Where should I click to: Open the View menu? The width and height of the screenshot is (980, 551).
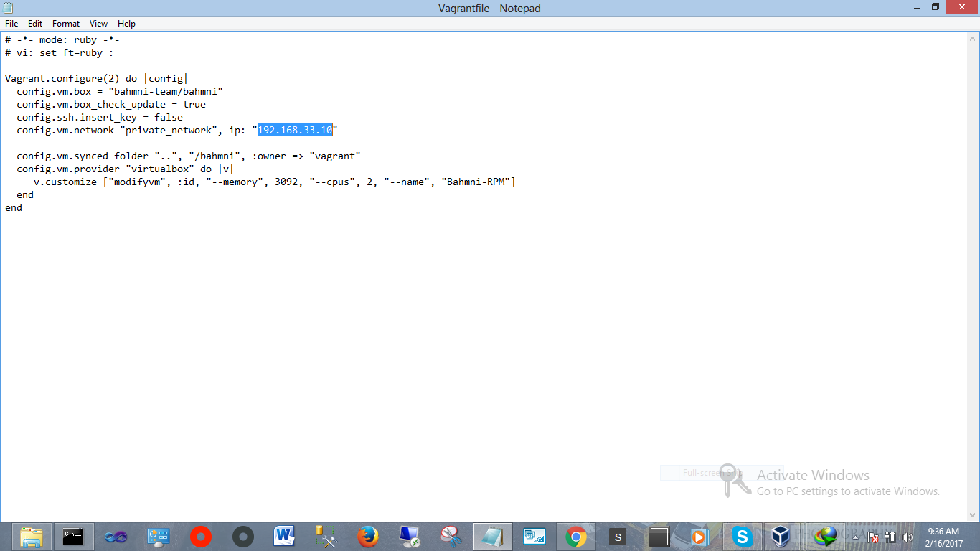tap(99, 24)
